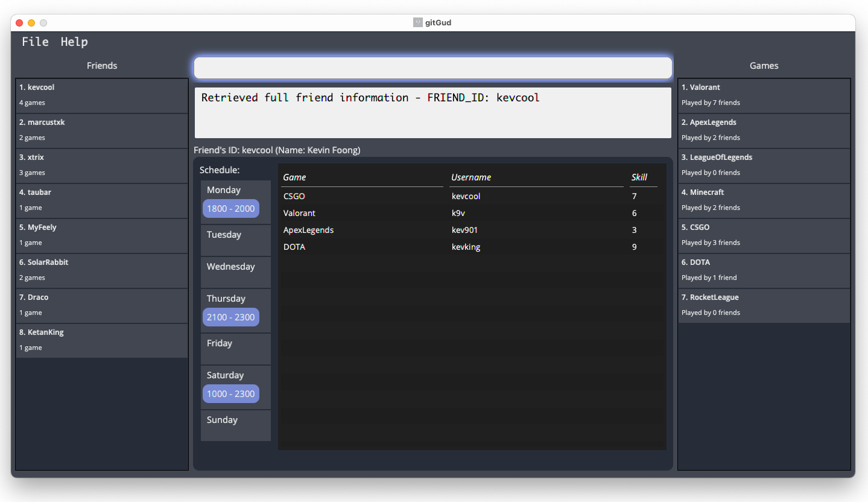Click ApexLegends cell in game table

pyautogui.click(x=308, y=230)
